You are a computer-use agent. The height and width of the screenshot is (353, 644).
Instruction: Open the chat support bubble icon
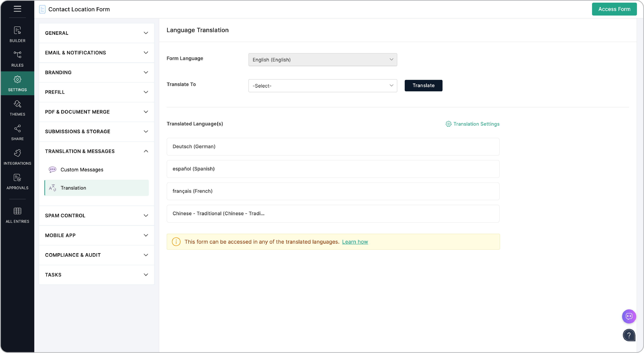(x=629, y=316)
